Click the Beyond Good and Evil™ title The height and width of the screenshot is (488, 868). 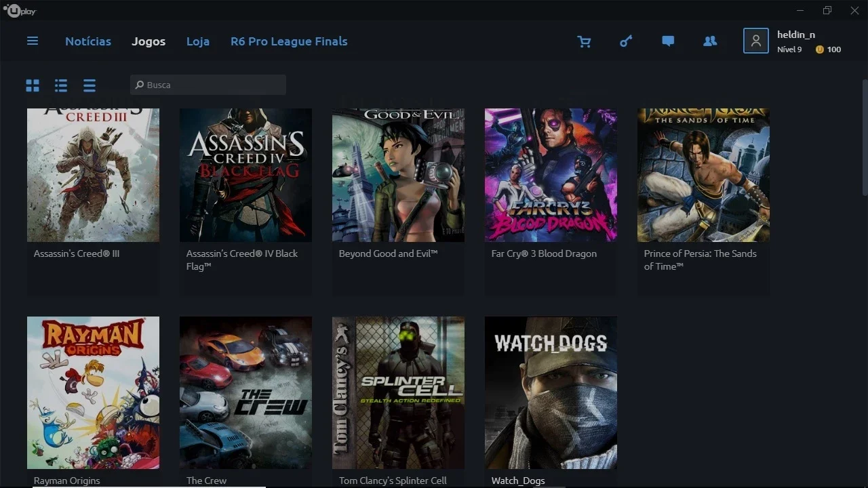tap(389, 253)
